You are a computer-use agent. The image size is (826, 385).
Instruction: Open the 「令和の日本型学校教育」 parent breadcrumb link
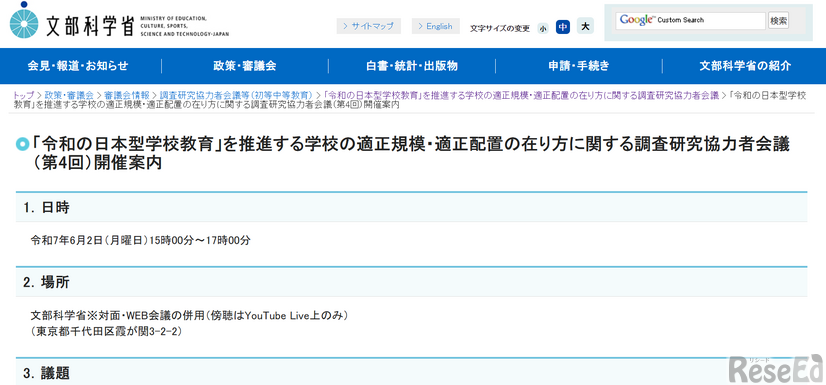pos(521,95)
